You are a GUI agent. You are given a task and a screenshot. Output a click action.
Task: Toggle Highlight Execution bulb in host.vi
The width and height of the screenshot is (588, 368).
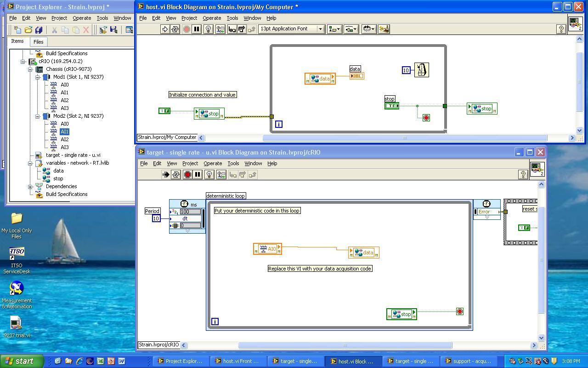(209, 29)
